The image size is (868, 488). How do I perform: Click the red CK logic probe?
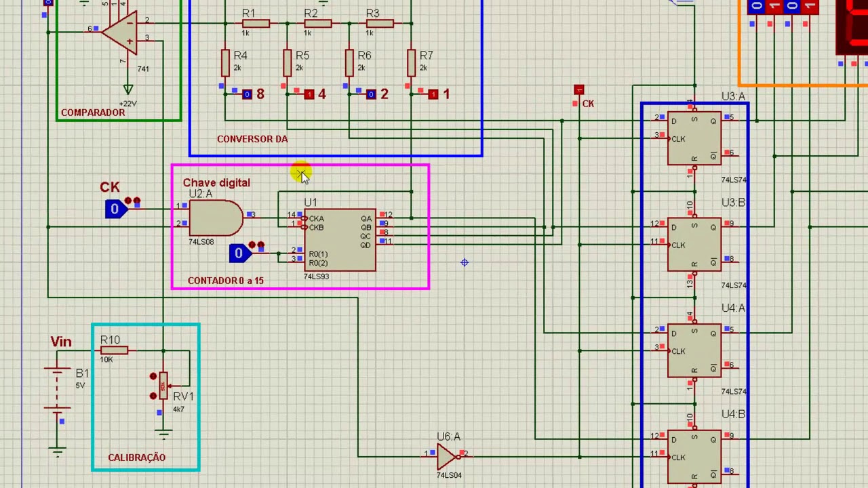(x=578, y=90)
